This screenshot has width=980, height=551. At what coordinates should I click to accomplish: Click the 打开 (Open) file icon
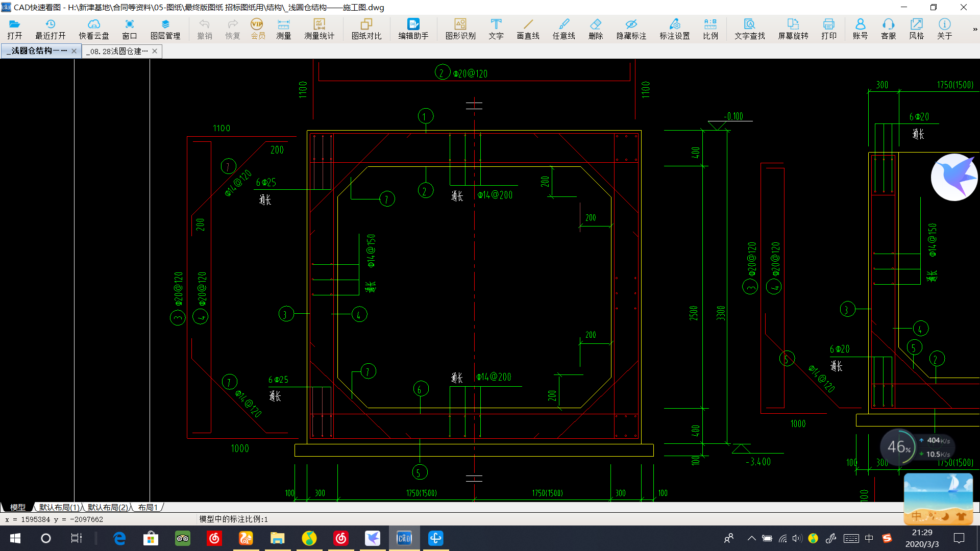[x=15, y=29]
